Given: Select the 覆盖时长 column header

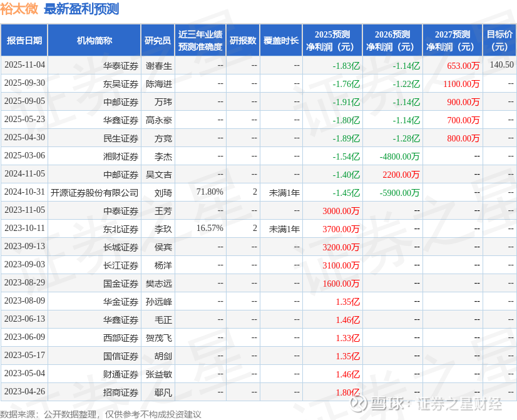Looking at the screenshot, I should tap(281, 40).
